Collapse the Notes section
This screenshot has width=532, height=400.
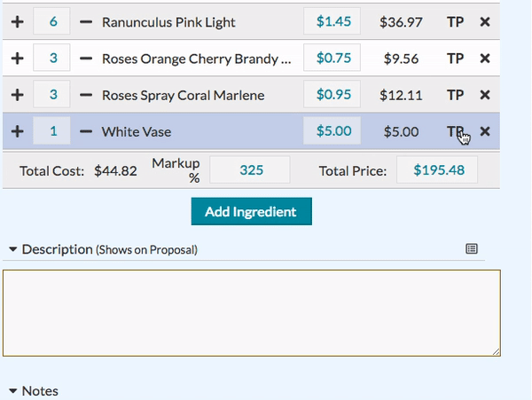[13, 391]
